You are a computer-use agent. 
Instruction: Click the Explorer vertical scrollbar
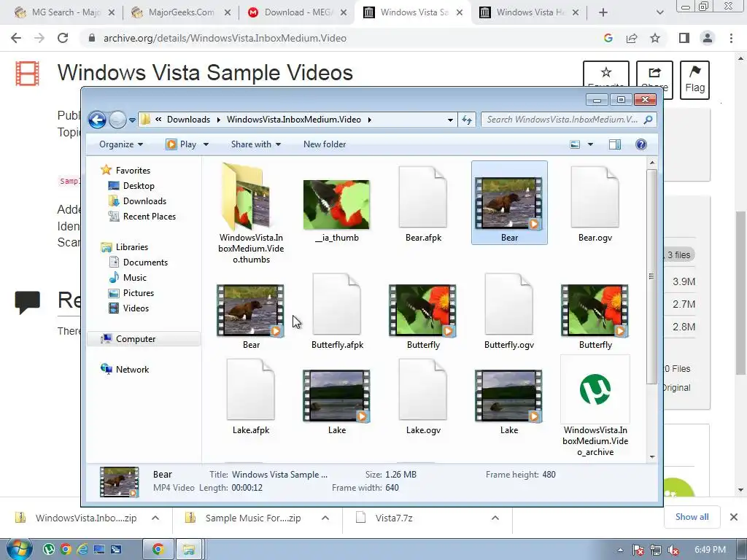651,276
